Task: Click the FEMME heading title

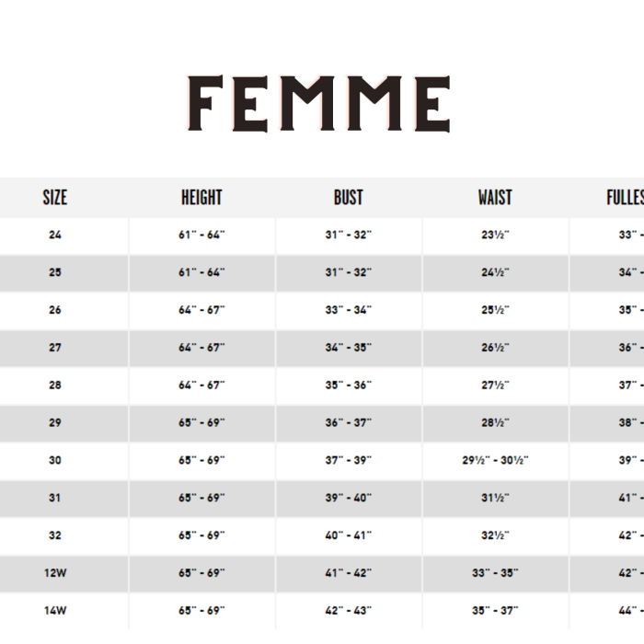Action: click(x=318, y=103)
